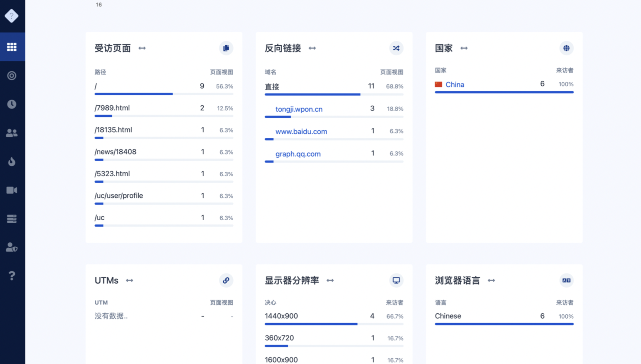The height and width of the screenshot is (364, 641).
Task: Select the /5323.html path row
Action: 164,176
